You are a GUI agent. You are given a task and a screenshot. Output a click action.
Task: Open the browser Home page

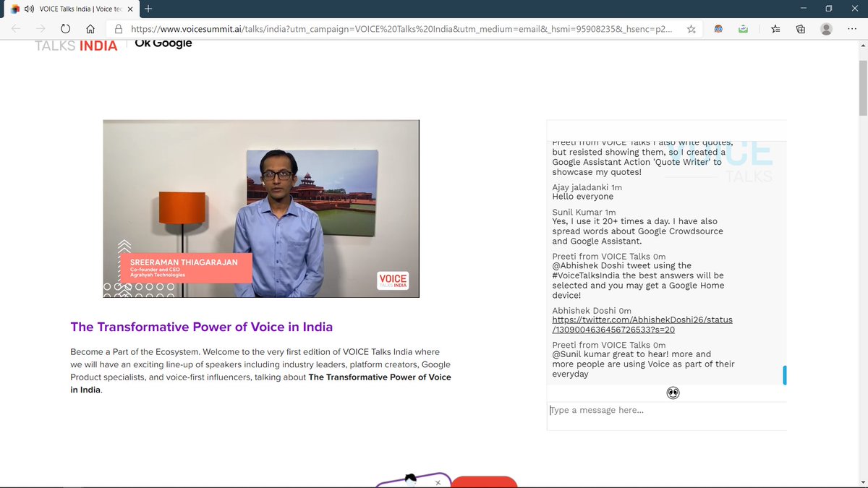point(90,29)
